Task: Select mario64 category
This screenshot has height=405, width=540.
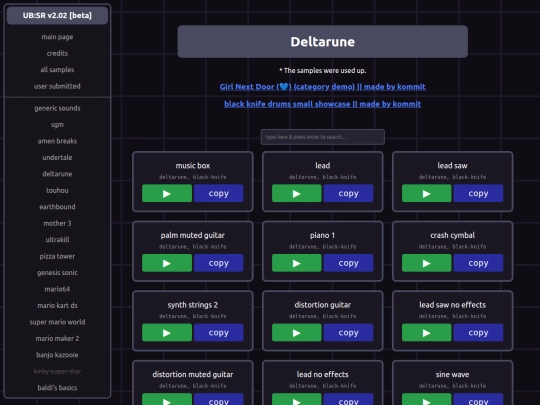Action: 57,289
